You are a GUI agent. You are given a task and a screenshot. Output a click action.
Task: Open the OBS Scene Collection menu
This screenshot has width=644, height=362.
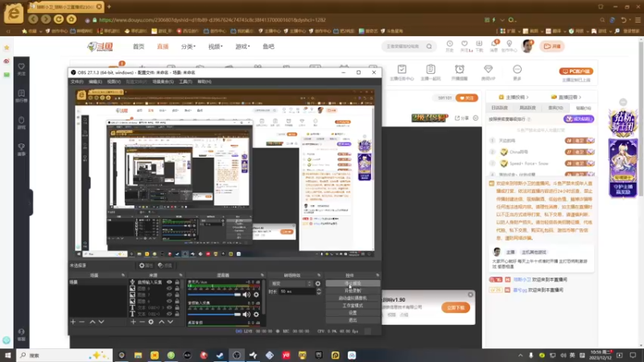point(163,82)
